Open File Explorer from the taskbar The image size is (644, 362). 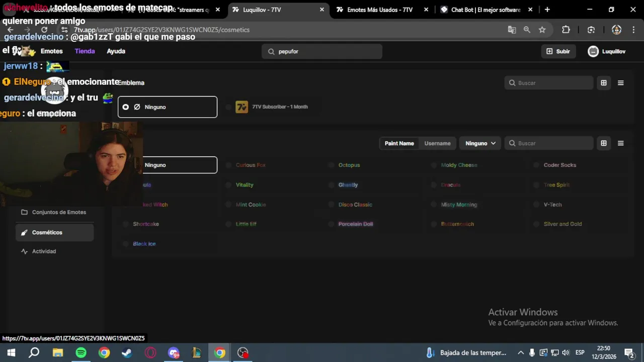tap(57, 352)
